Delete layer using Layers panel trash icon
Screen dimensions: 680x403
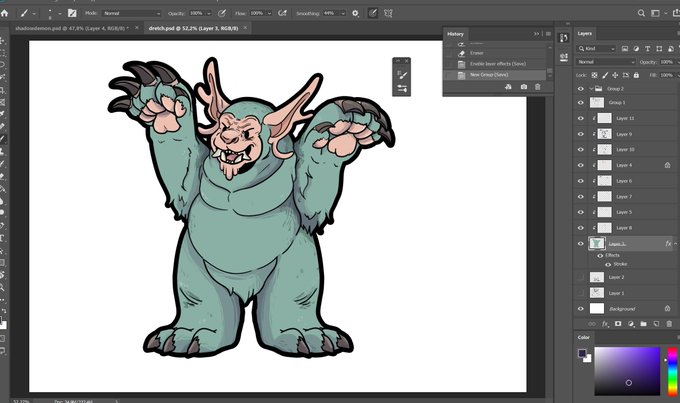(669, 324)
